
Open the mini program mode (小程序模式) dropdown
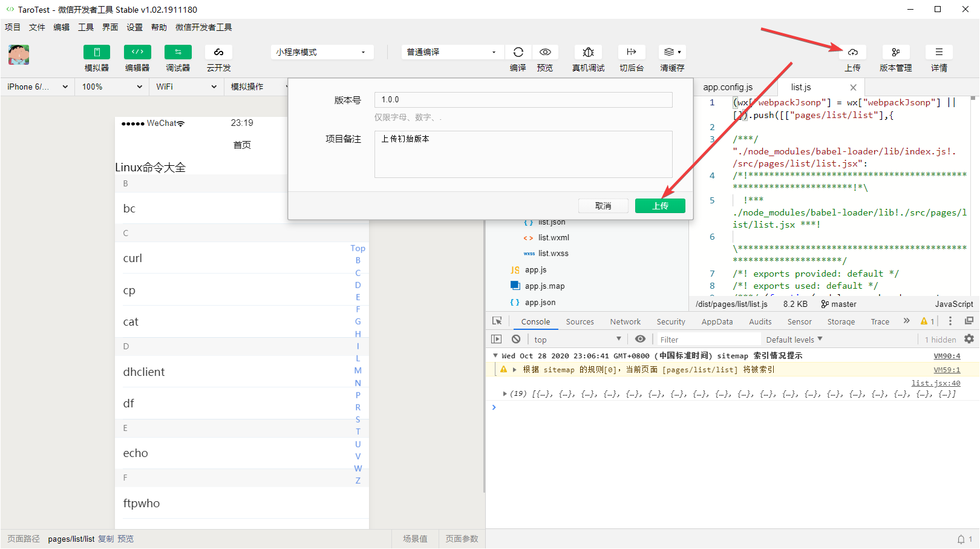322,52
